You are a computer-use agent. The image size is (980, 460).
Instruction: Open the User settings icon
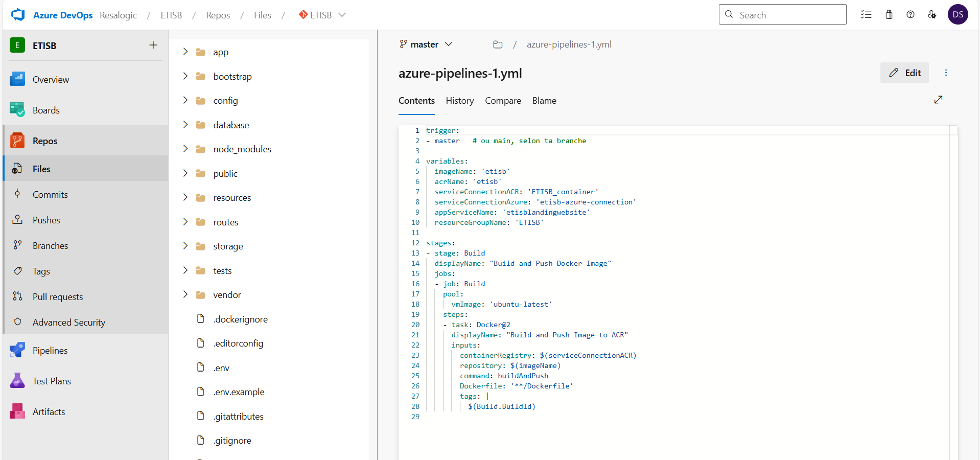point(932,15)
